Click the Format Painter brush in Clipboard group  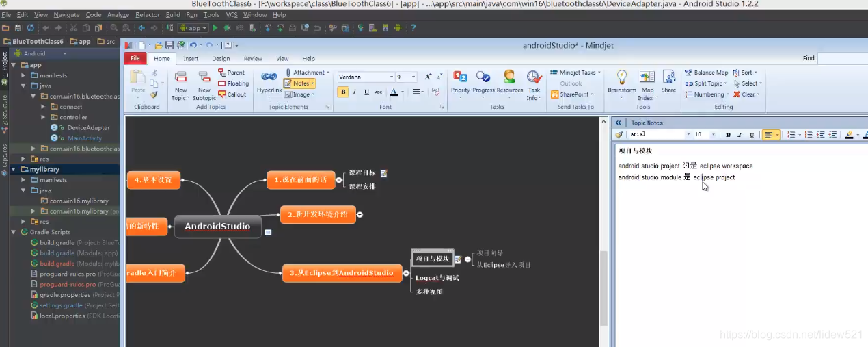pyautogui.click(x=154, y=94)
